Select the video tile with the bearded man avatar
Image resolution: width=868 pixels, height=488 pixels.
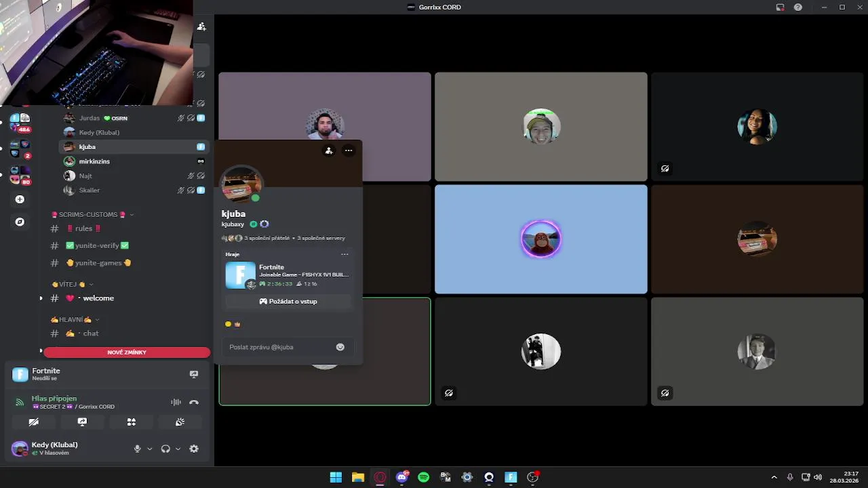325,127
